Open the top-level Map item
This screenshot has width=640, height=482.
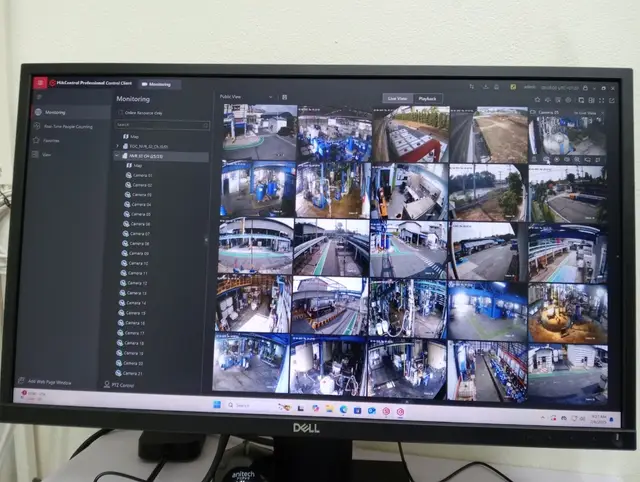coord(132,136)
